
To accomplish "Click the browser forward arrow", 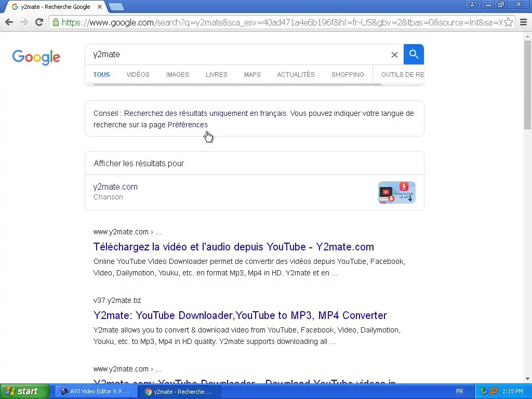I will (x=24, y=22).
